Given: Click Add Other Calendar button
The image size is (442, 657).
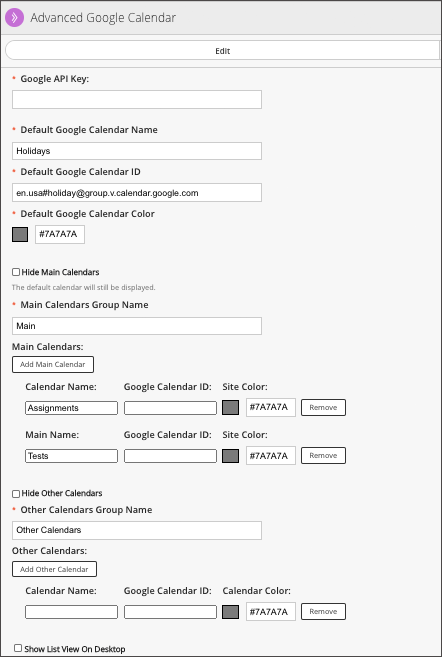Looking at the screenshot, I should [x=54, y=569].
